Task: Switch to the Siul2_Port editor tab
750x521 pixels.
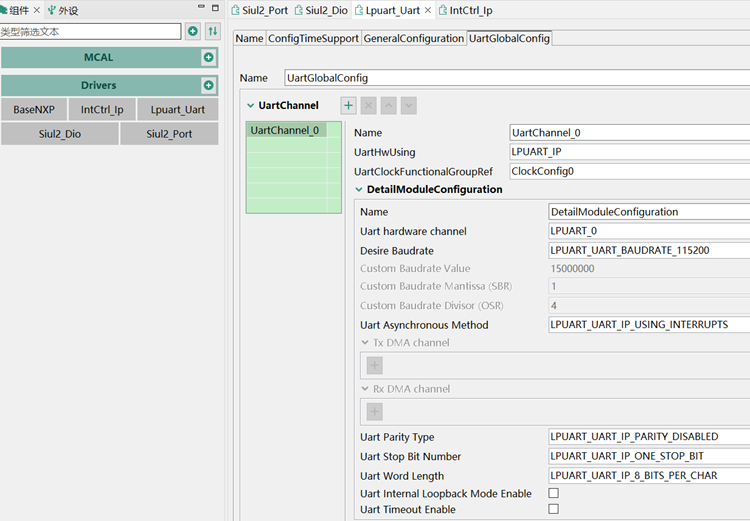Action: [260, 10]
